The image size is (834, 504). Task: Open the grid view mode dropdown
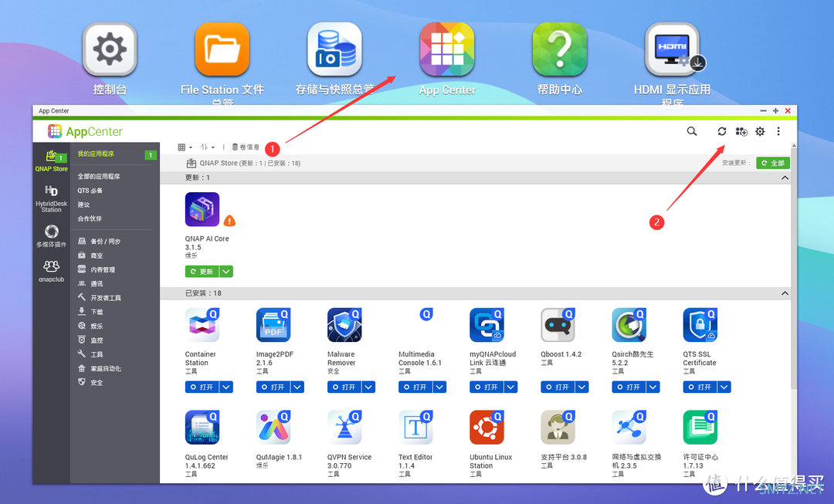(x=185, y=147)
